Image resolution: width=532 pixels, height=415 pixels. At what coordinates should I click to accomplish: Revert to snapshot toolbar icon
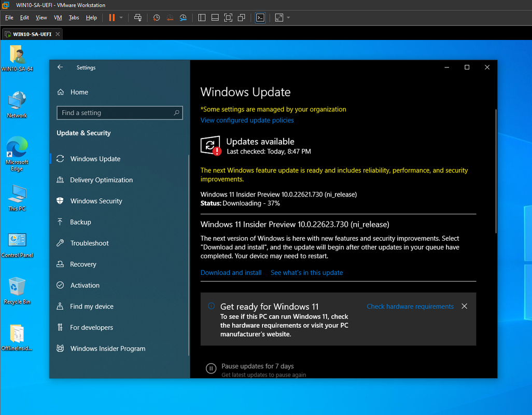click(170, 18)
